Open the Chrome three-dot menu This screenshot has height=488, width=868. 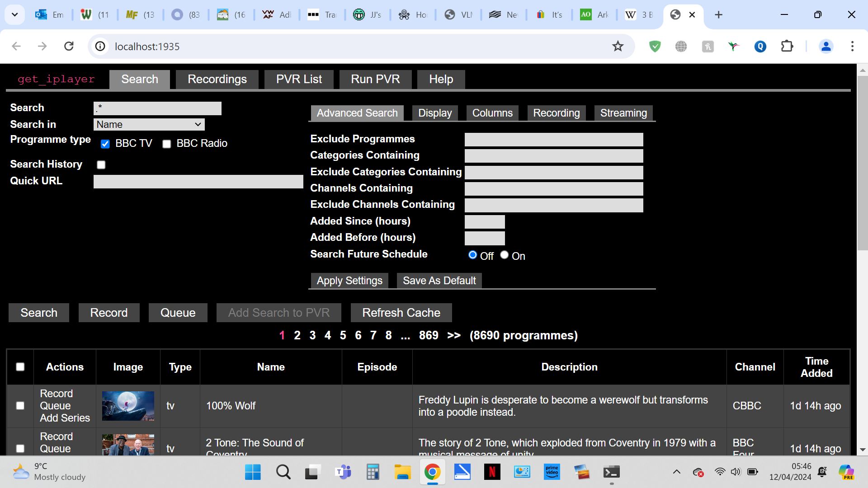click(x=852, y=46)
